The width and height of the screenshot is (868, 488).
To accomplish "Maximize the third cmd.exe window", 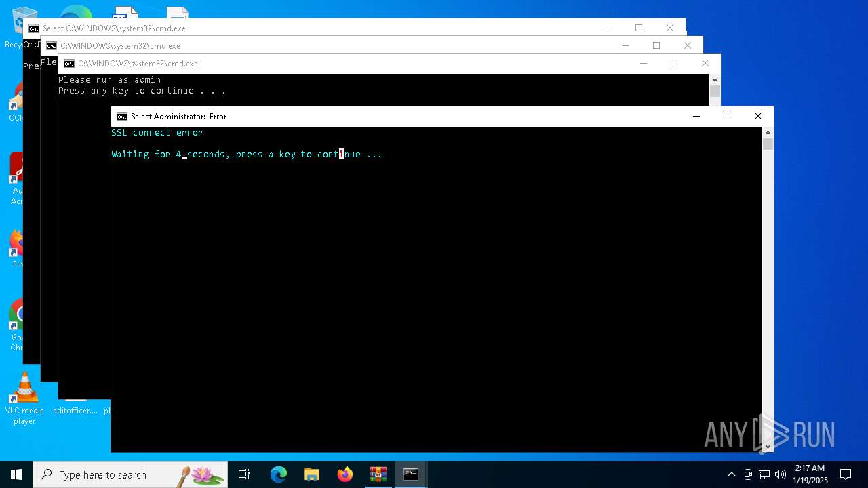I will point(674,63).
